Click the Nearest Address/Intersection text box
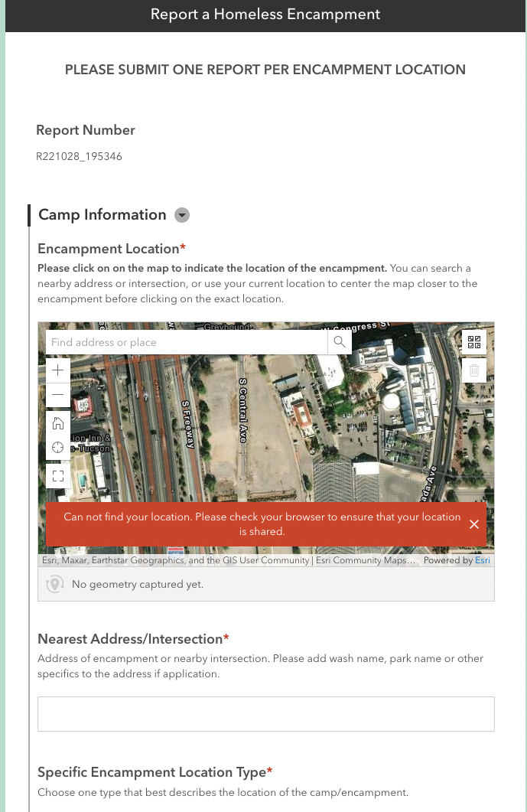 [265, 714]
